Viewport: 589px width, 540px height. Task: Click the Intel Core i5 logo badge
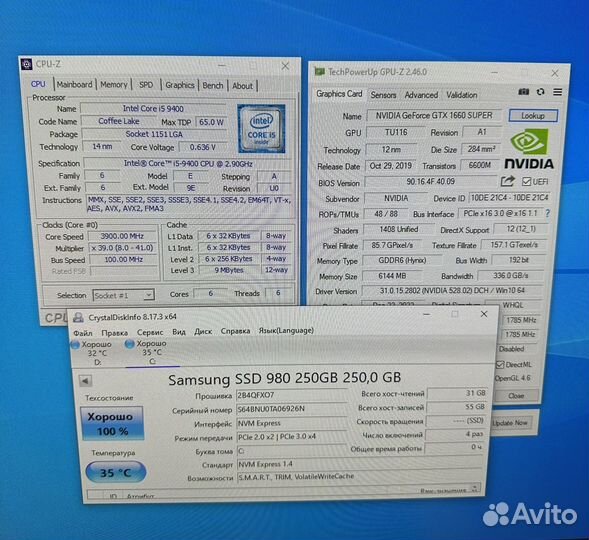coord(261,129)
